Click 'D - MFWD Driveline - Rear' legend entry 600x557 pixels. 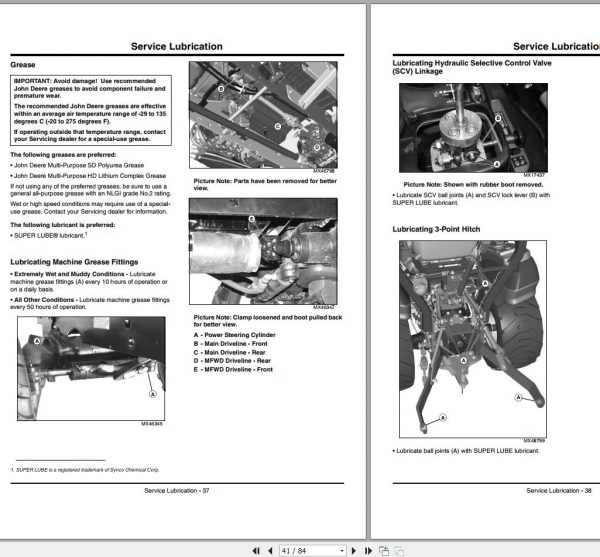232,361
